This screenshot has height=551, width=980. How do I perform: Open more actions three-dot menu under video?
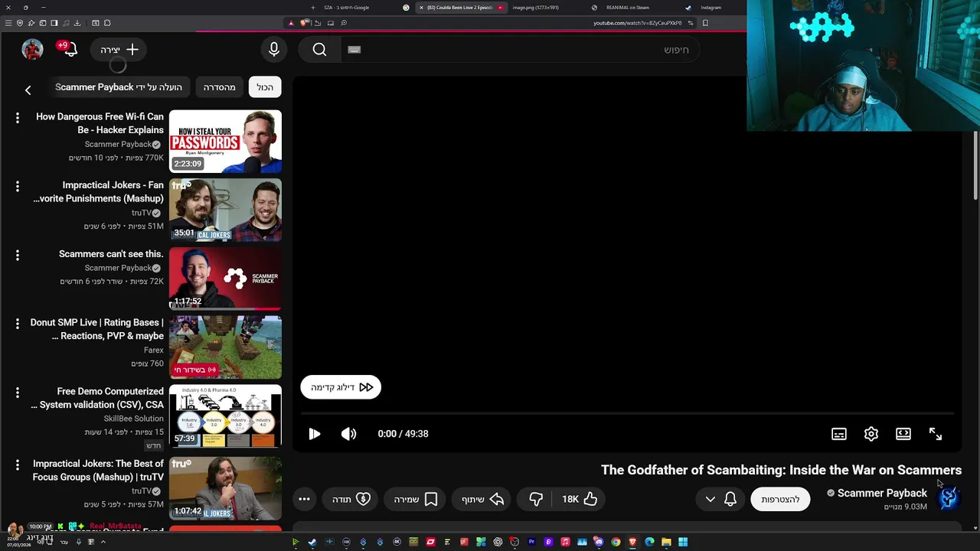coord(304,499)
